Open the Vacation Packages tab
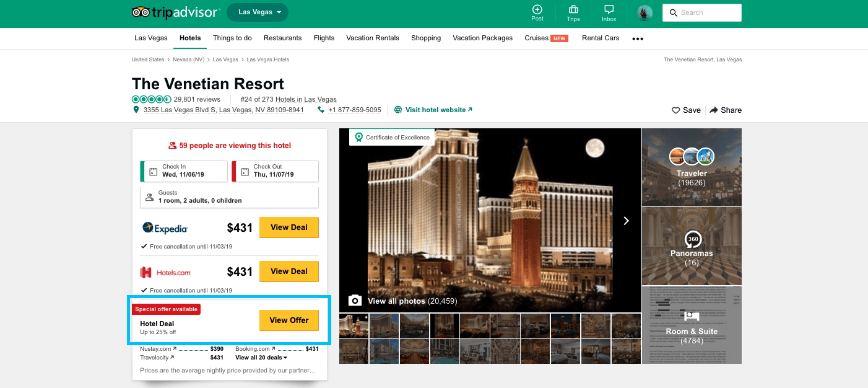 [x=482, y=38]
